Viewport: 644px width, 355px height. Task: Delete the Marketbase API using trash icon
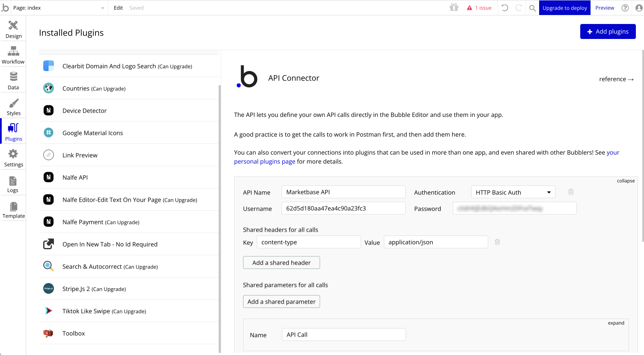(x=571, y=192)
